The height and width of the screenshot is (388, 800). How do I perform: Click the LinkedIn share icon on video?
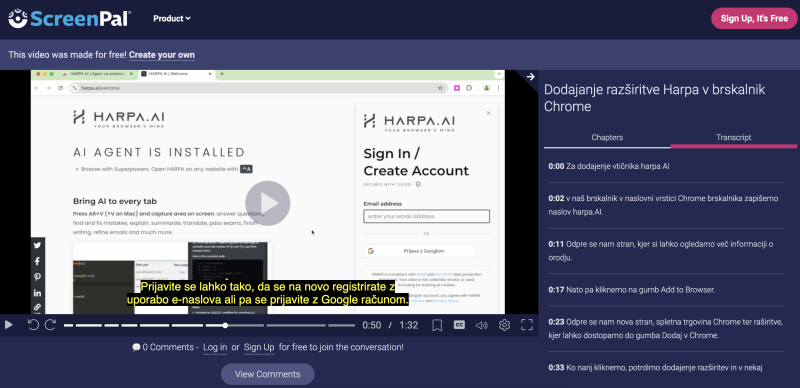tap(37, 293)
